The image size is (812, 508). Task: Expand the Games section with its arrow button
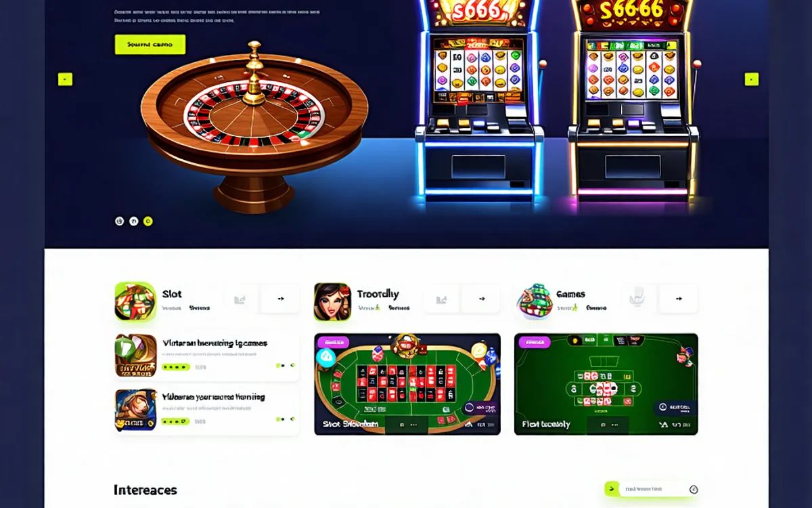tap(679, 299)
